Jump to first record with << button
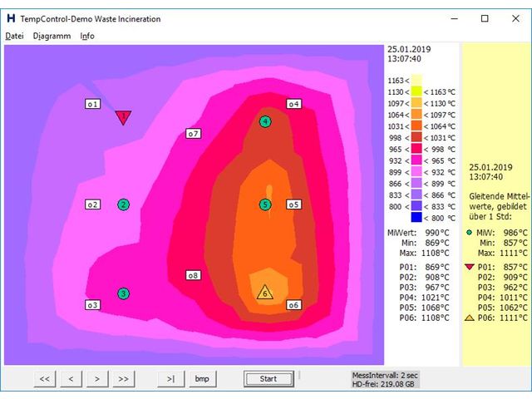This screenshot has height=399, width=532. pos(45,379)
